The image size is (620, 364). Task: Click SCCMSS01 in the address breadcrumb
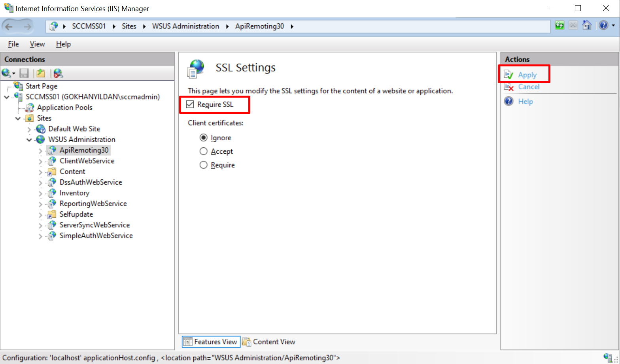(89, 26)
